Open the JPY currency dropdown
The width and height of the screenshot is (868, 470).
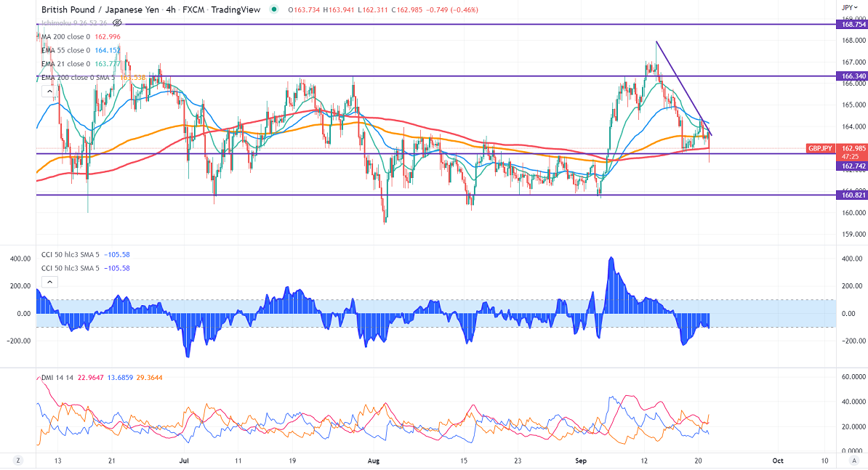(x=850, y=7)
